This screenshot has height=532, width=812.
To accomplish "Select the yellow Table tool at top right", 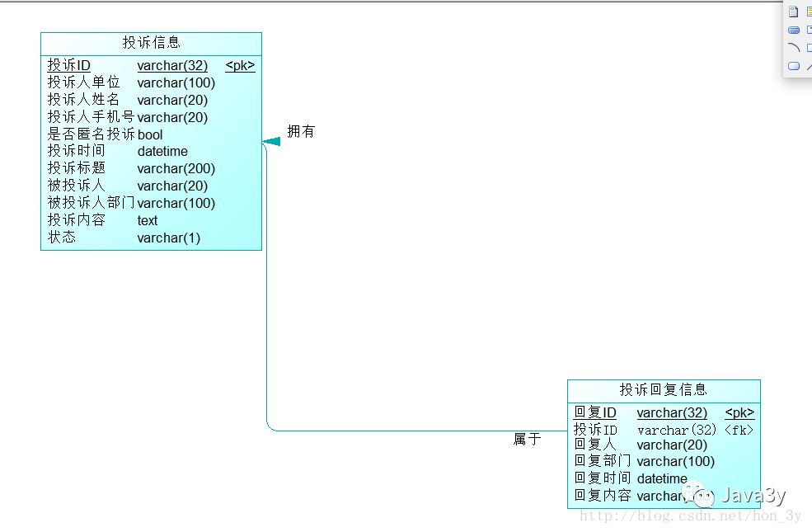I will pyautogui.click(x=809, y=11).
